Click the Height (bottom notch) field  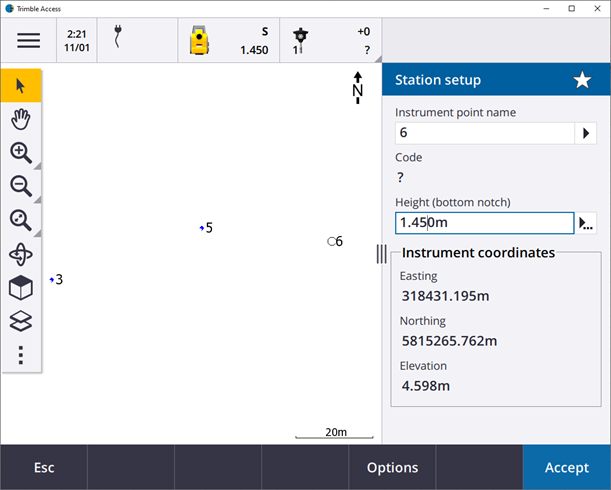[484, 223]
